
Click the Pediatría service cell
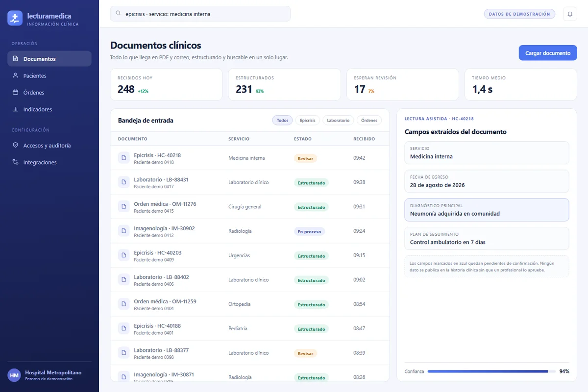(x=238, y=328)
